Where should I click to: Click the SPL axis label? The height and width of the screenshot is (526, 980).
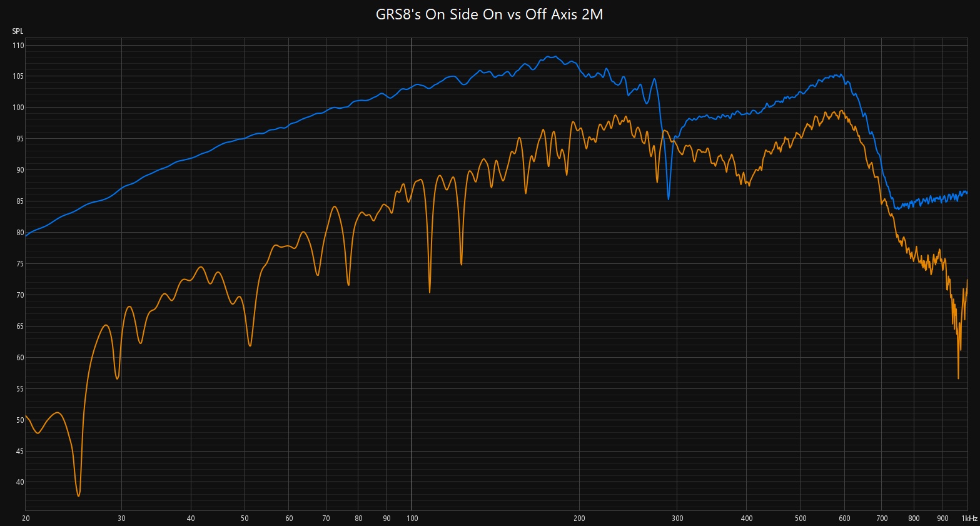tap(18, 31)
